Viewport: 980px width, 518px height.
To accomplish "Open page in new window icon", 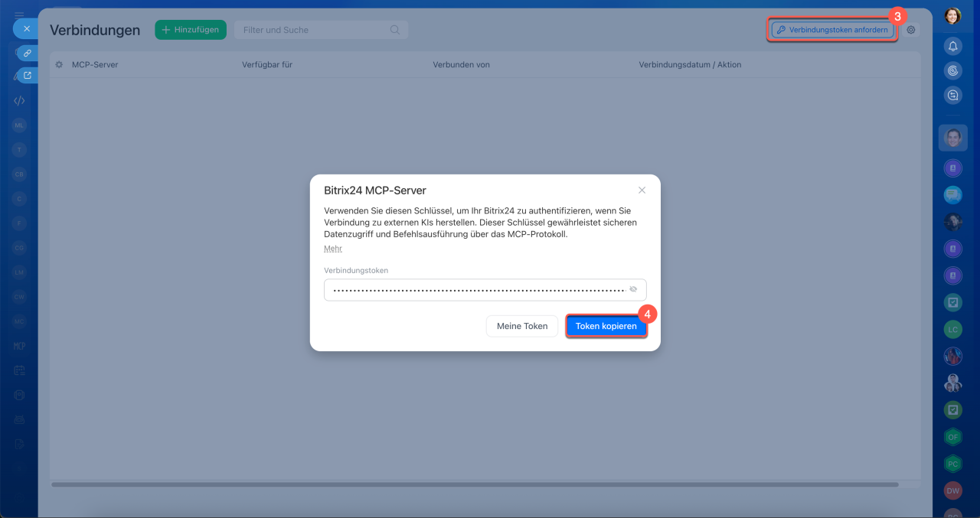I will pyautogui.click(x=28, y=75).
